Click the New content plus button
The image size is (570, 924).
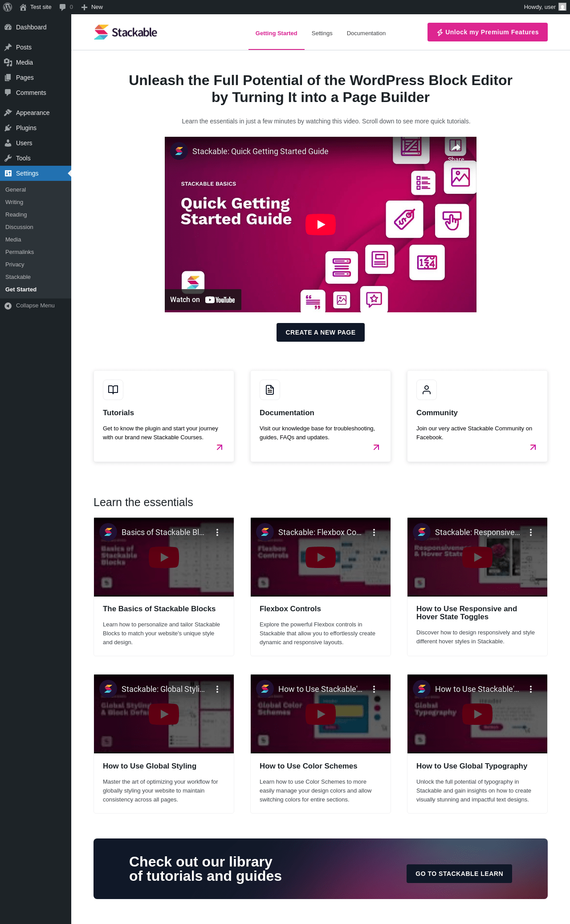(92, 7)
